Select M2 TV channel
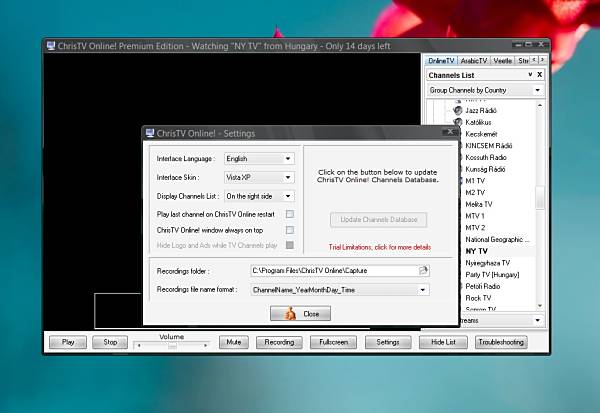This screenshot has height=413, width=600. click(475, 193)
